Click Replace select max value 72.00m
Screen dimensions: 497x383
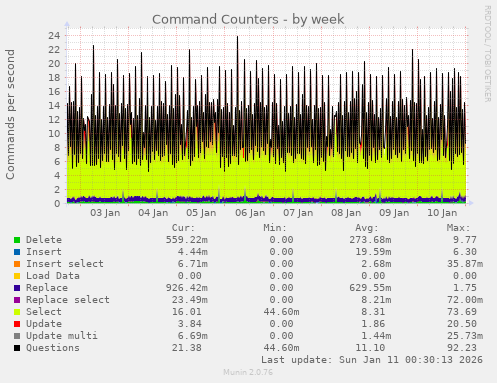(465, 300)
